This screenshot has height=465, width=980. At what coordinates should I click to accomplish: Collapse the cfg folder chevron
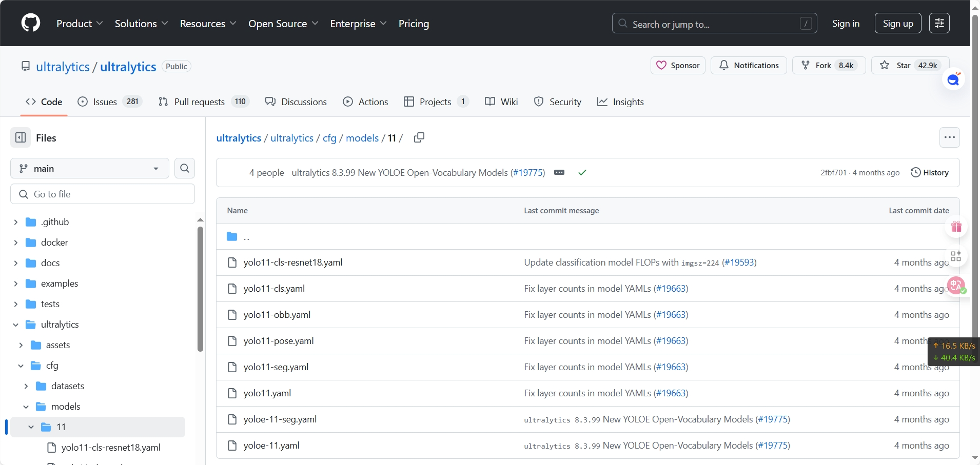click(21, 366)
